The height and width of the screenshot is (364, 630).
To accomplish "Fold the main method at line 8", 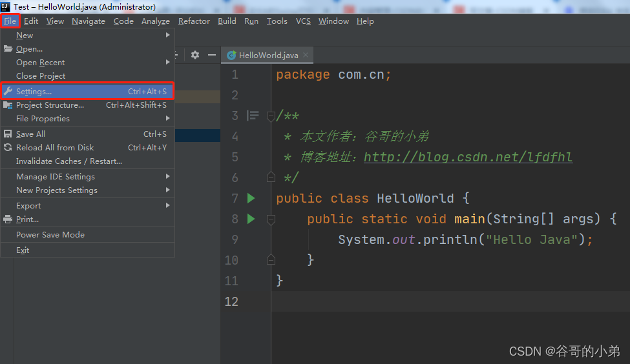I will coord(271,219).
